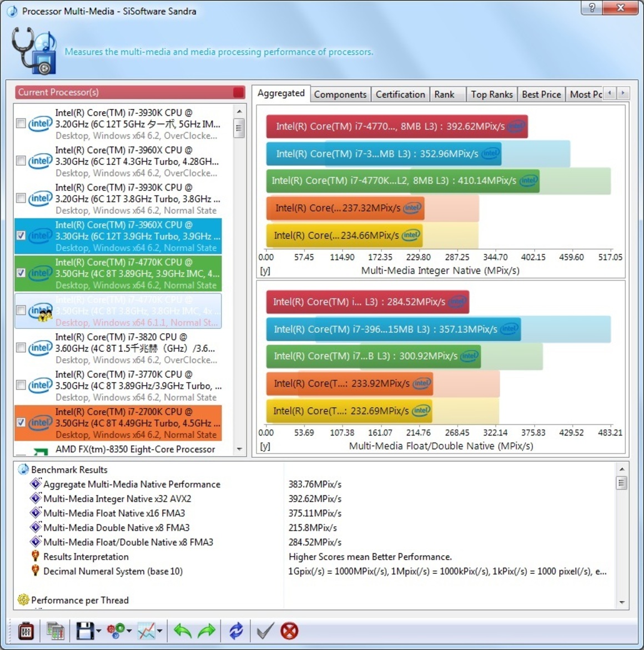Click the orange 237.32MPix/s bar
This screenshot has height=650, width=644.
pyautogui.click(x=345, y=208)
